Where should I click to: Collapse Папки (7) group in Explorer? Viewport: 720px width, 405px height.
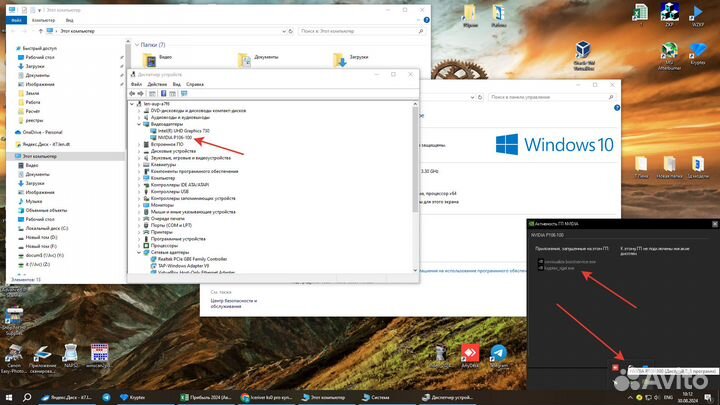[137, 45]
